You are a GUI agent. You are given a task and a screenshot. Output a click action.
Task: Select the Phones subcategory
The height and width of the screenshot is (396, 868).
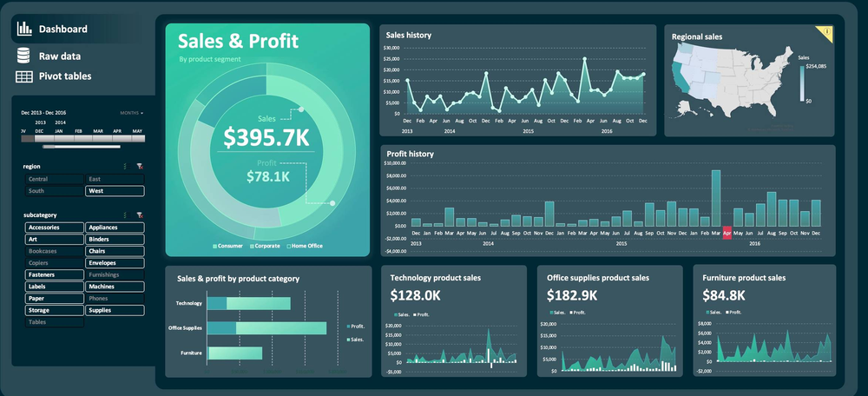point(115,299)
